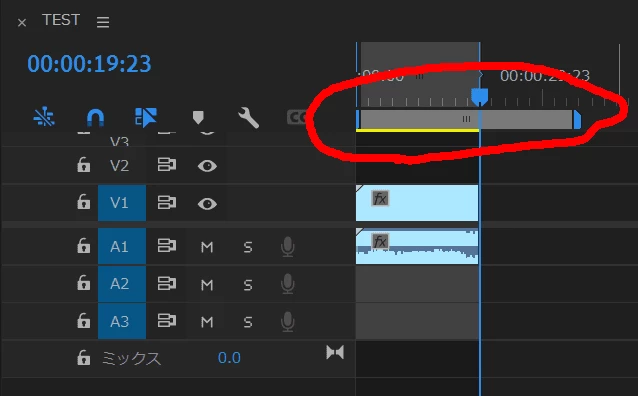Toggle A2 track targeting
Viewport: 638px width, 396px height.
click(x=122, y=284)
